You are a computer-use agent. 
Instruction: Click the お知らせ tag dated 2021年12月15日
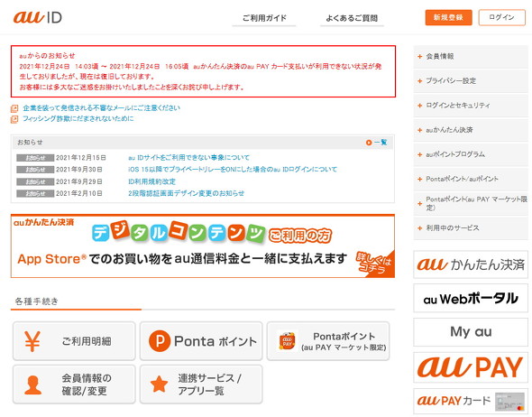pos(35,158)
